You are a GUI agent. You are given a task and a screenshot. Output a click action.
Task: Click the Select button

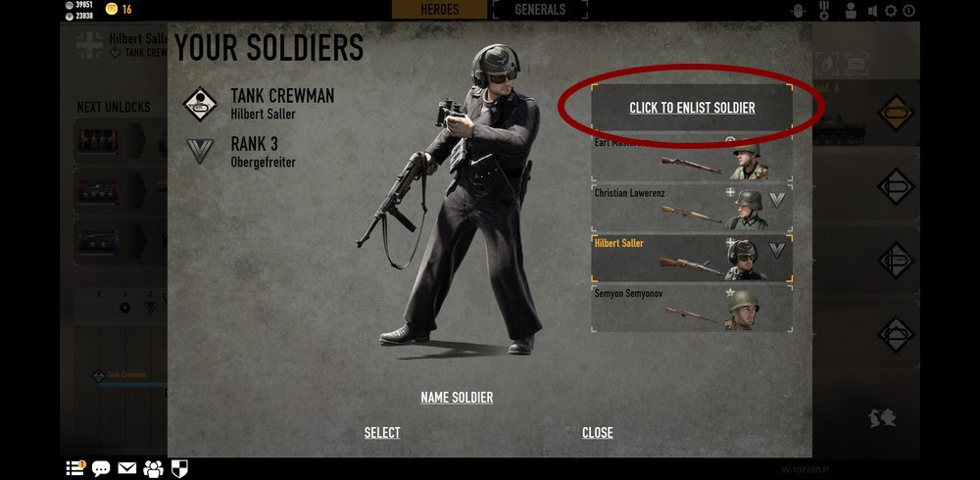tap(382, 433)
